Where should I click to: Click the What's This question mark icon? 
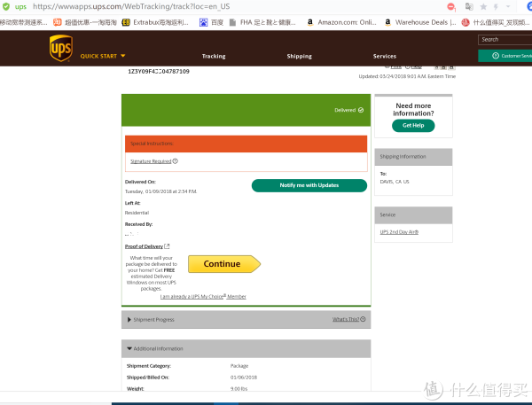[x=363, y=319]
